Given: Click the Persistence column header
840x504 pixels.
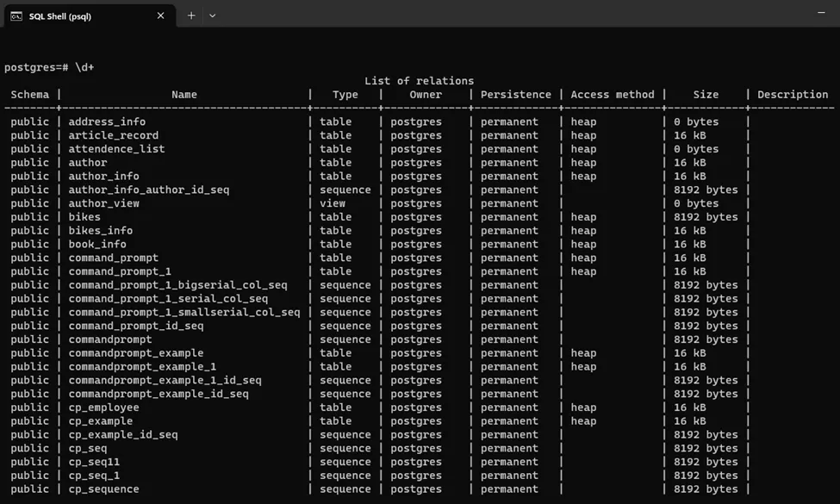Looking at the screenshot, I should [515, 95].
